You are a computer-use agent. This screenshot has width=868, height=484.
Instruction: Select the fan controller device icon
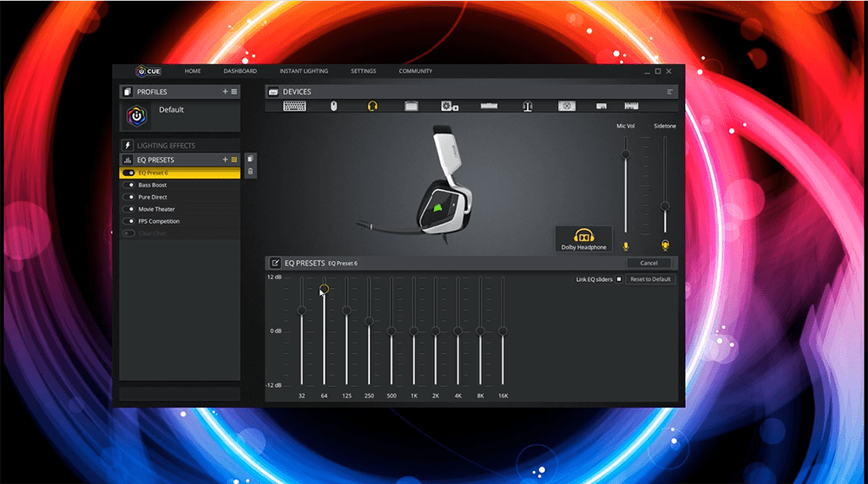click(x=449, y=106)
